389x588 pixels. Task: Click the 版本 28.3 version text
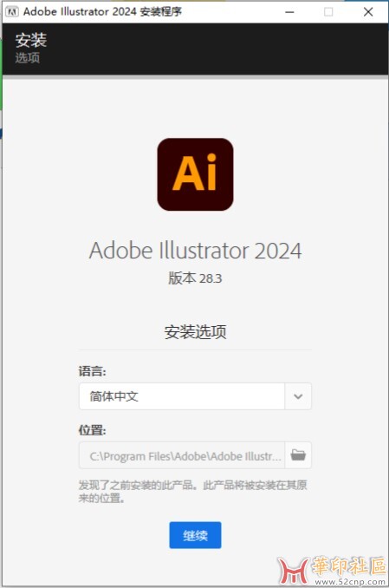195,278
